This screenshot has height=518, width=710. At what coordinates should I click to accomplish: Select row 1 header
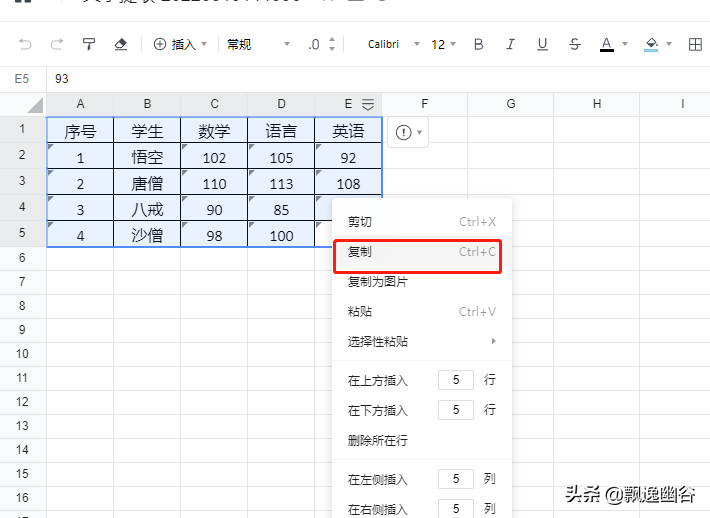22,129
